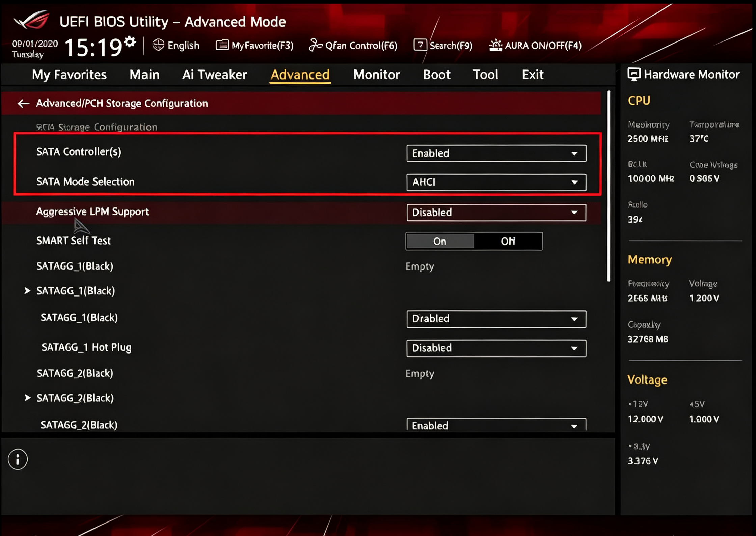Select the Aggressive LPM Support label
This screenshot has height=536, width=756.
[x=92, y=212]
